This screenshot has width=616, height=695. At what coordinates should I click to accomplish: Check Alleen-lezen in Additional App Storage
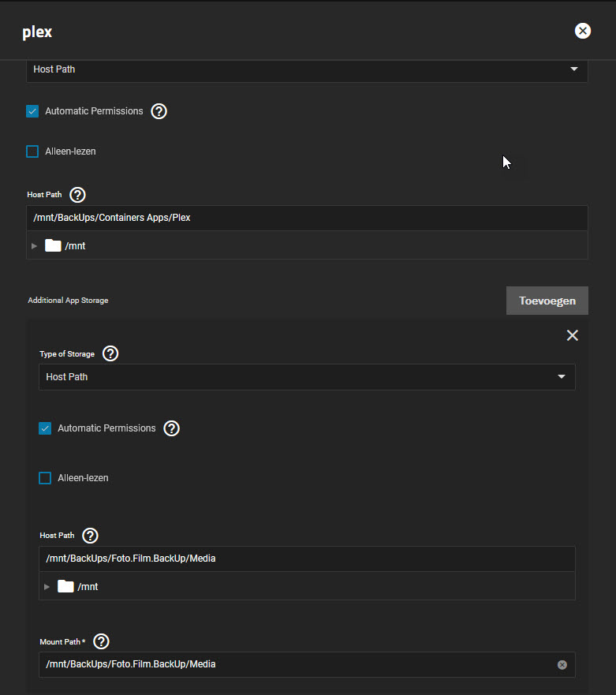45,478
